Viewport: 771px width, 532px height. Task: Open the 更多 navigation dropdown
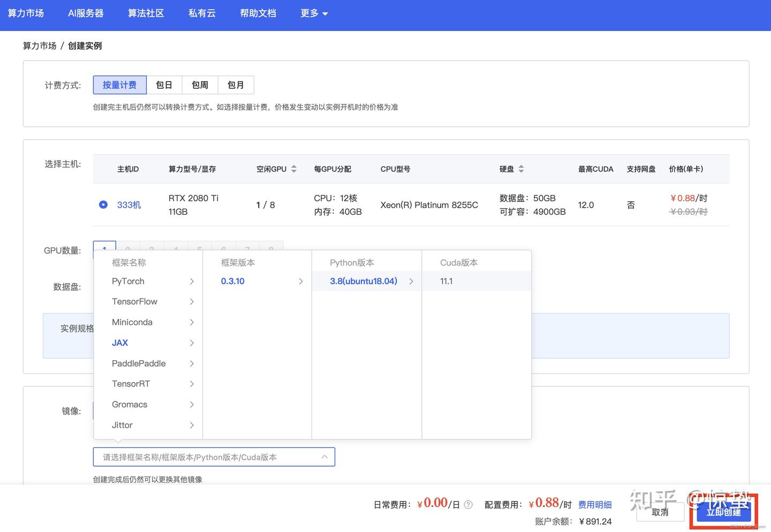tap(314, 13)
